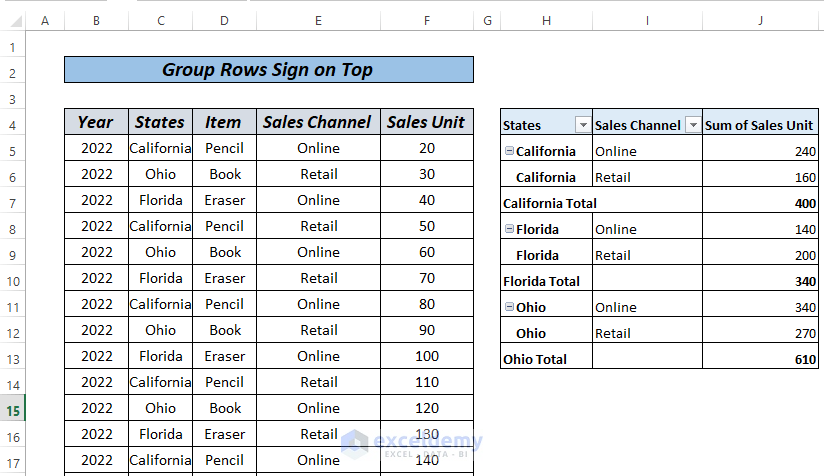
Task: Select the 'Year' table header cell
Action: [x=96, y=122]
